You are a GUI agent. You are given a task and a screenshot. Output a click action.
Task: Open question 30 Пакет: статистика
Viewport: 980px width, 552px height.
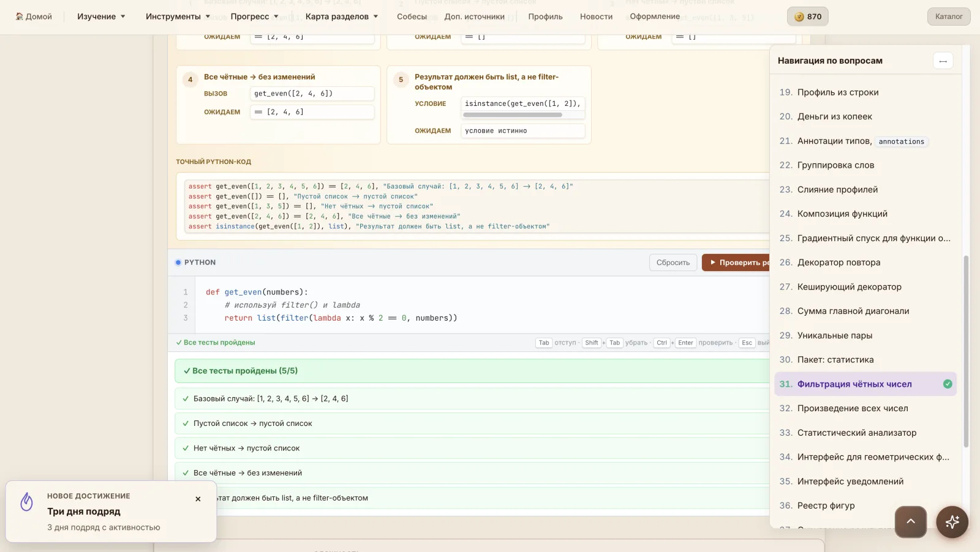coord(865,360)
